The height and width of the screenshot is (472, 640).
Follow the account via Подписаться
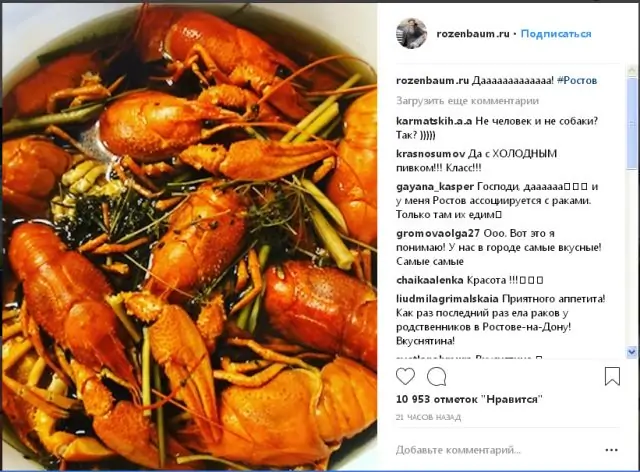[556, 33]
